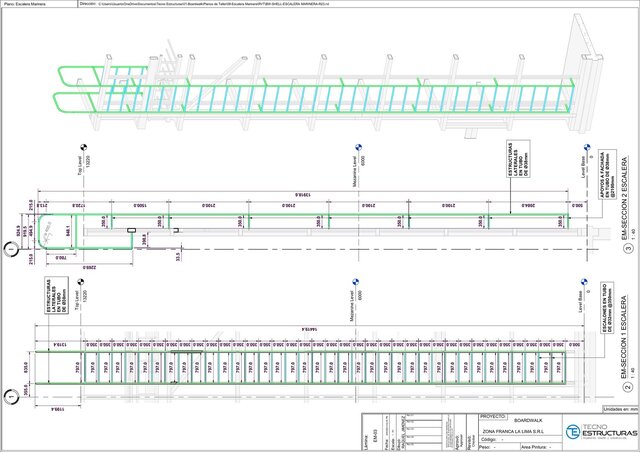This screenshot has height=452, width=640.
Task: Select view number 2 circle beside Seccion 1 title
Action: pyautogui.click(x=629, y=387)
